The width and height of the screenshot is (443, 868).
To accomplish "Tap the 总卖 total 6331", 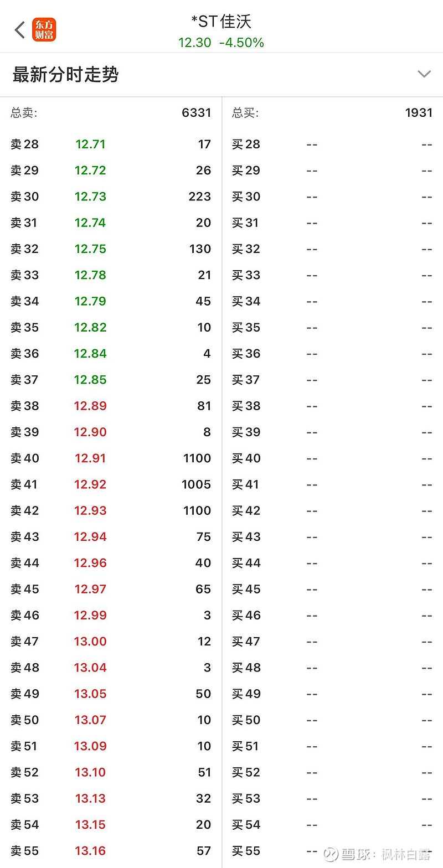I will tap(196, 113).
